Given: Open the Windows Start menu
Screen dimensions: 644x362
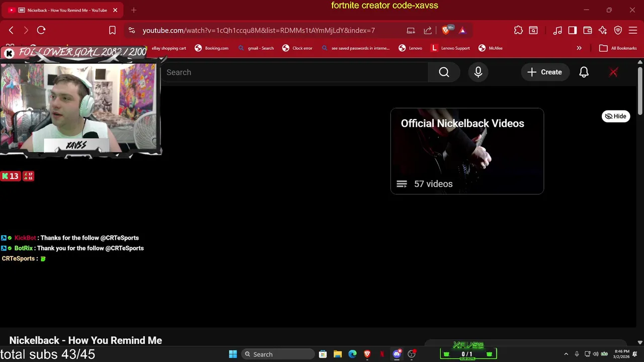Looking at the screenshot, I should [232, 354].
